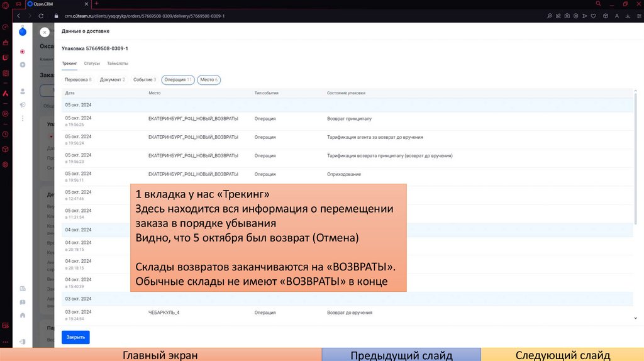The image size is (644, 361).
Task: Open Easy Setup menu at toolbar right end
Action: [639, 16]
